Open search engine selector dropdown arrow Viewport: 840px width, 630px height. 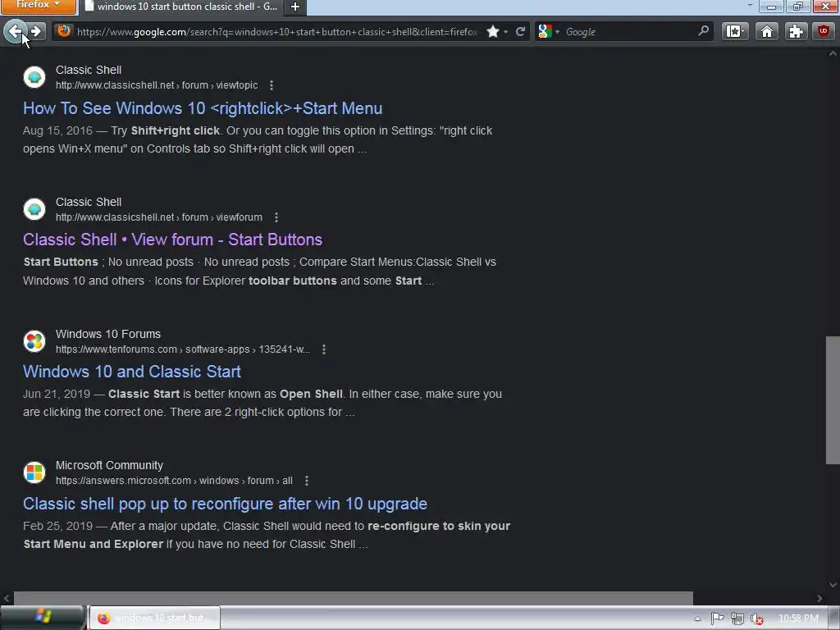click(x=557, y=32)
